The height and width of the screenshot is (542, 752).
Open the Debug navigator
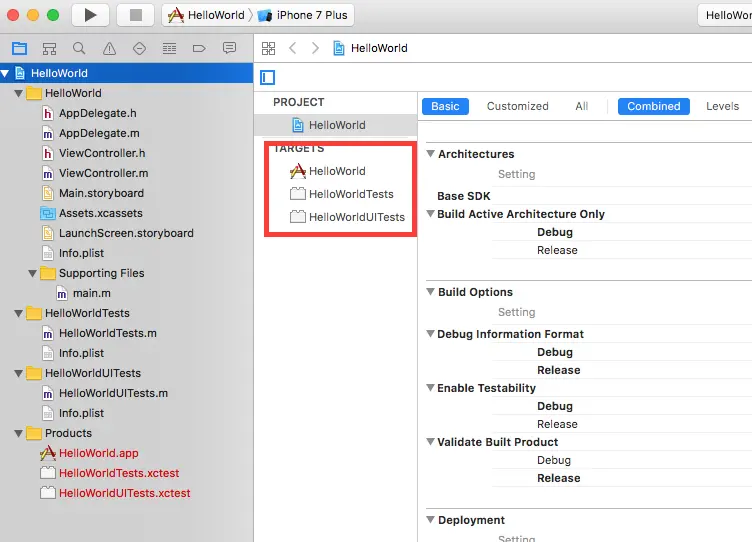click(x=169, y=48)
